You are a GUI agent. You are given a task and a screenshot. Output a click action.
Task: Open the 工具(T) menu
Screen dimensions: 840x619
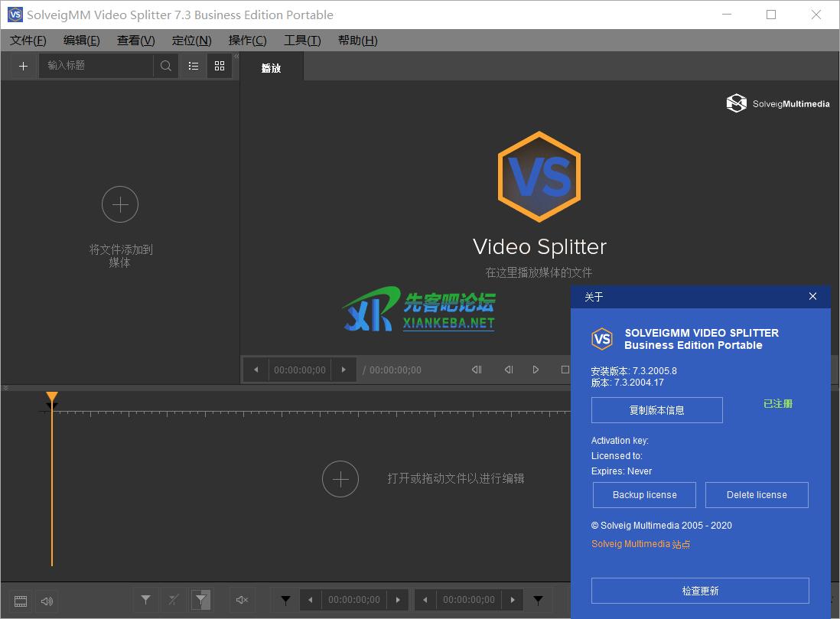pos(302,41)
